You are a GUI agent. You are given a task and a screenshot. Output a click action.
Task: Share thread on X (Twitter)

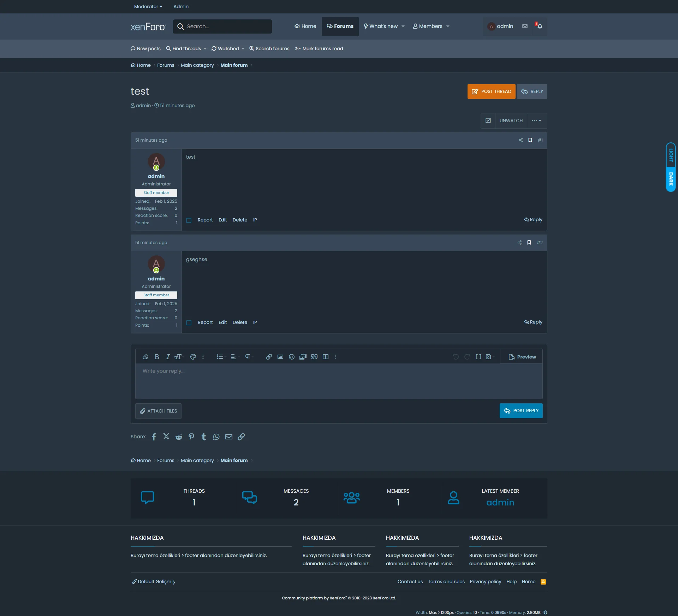(x=166, y=437)
